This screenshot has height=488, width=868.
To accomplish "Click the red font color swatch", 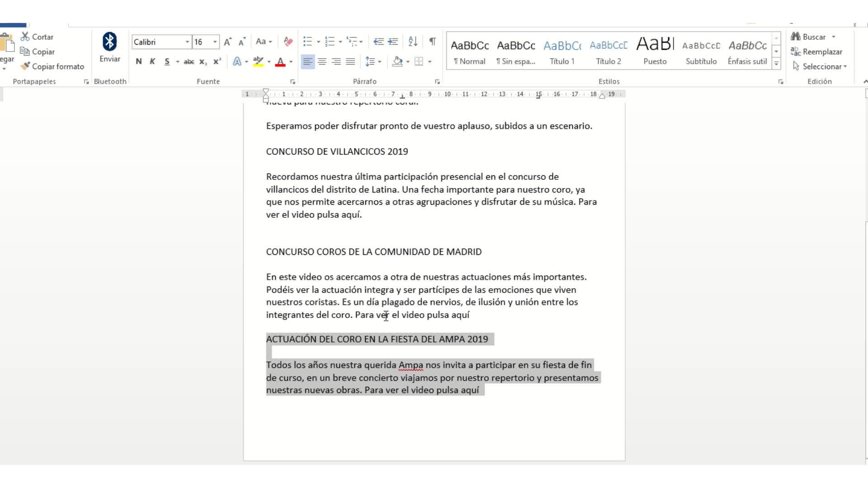I will click(280, 61).
